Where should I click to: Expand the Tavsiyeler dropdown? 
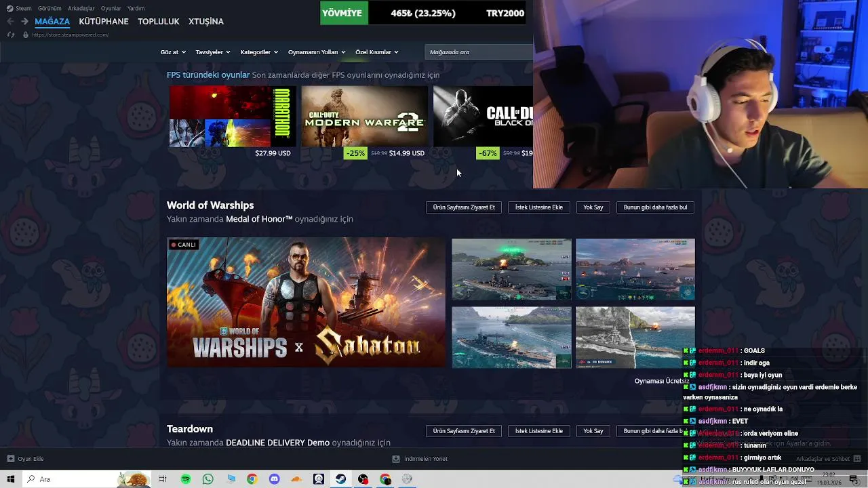pyautogui.click(x=213, y=52)
